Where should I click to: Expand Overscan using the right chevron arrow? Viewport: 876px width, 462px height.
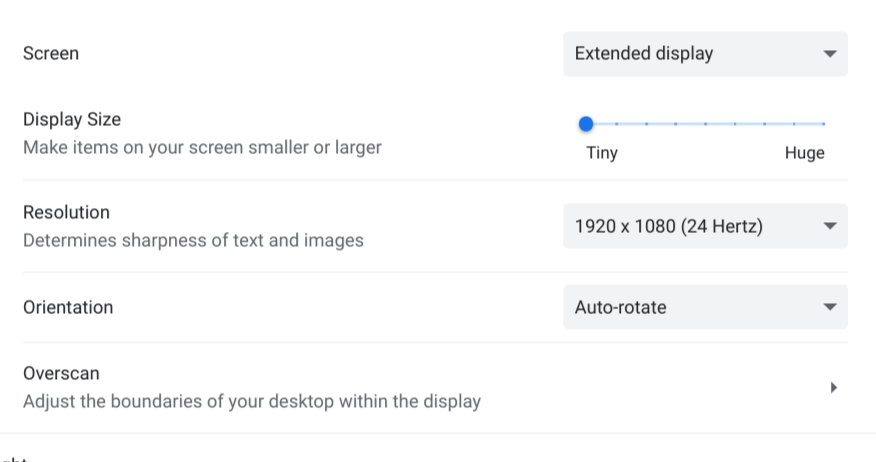834,387
